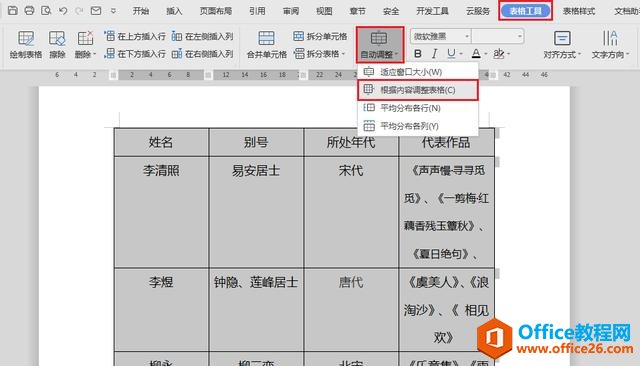Choose 平均分布各列(Y) menu item

coord(417,126)
